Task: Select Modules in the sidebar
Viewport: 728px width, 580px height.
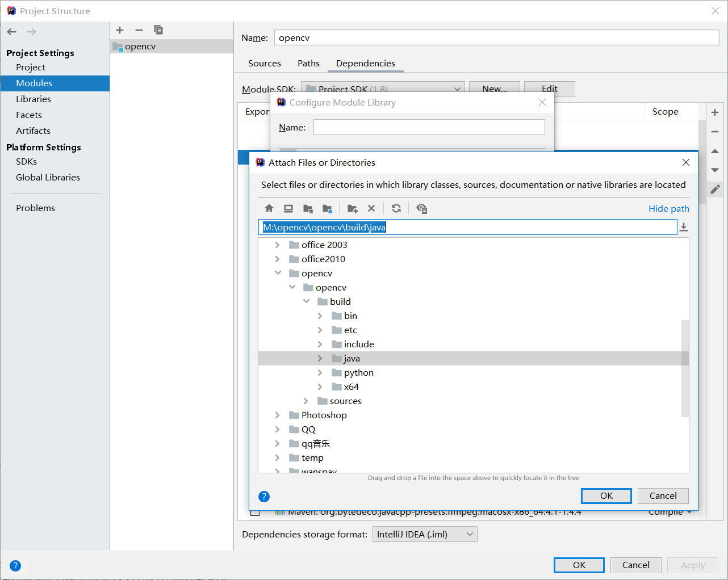Action: click(x=55, y=83)
